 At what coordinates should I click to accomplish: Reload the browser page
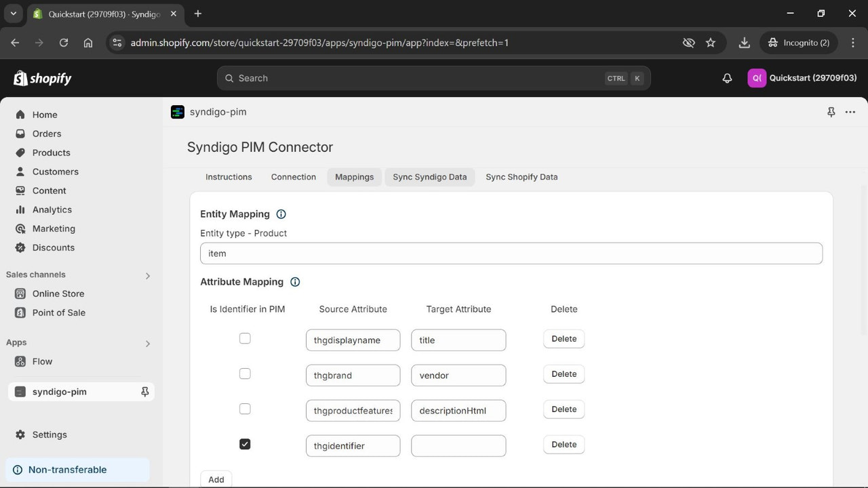click(x=64, y=43)
